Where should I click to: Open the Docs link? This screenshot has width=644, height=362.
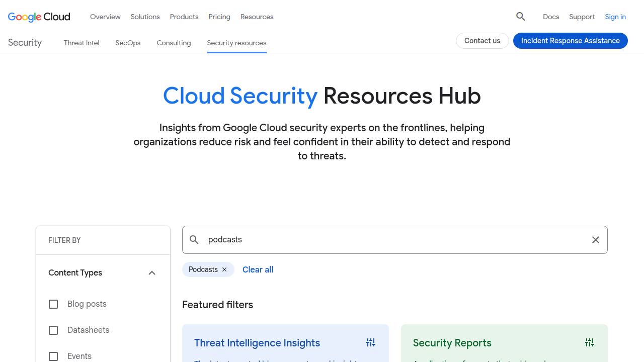(551, 17)
